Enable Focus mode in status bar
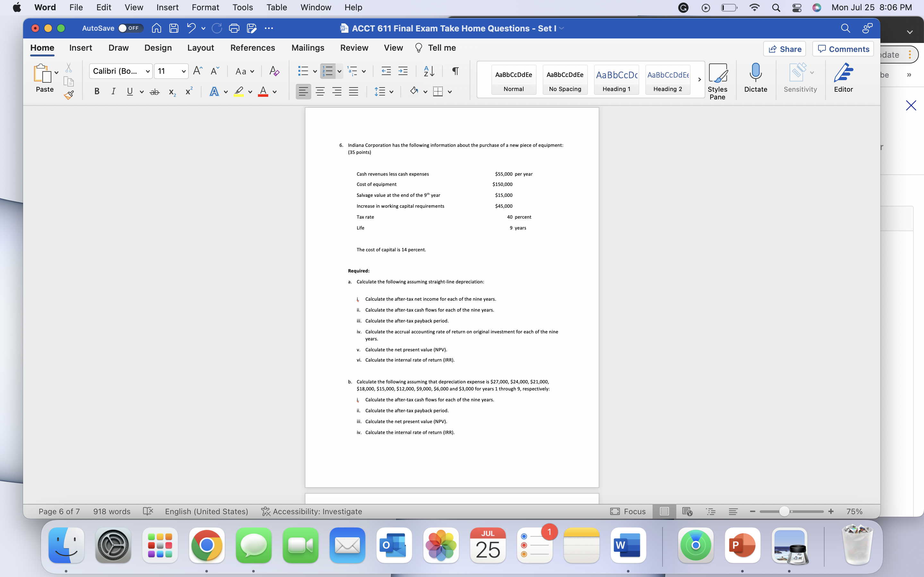This screenshot has height=577, width=924. pos(628,511)
